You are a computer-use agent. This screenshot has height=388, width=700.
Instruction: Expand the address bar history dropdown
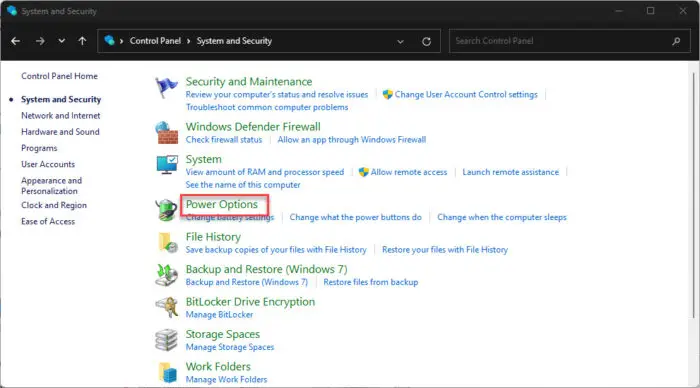(400, 42)
